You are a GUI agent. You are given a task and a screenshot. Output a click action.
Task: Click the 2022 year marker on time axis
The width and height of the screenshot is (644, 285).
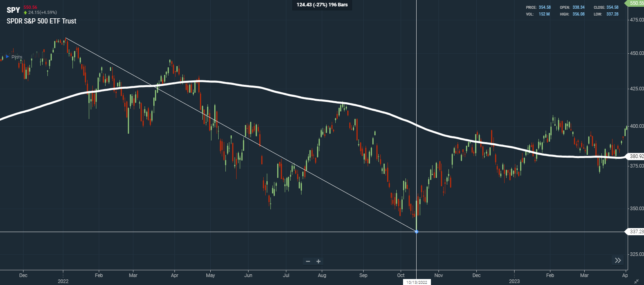[63, 281]
